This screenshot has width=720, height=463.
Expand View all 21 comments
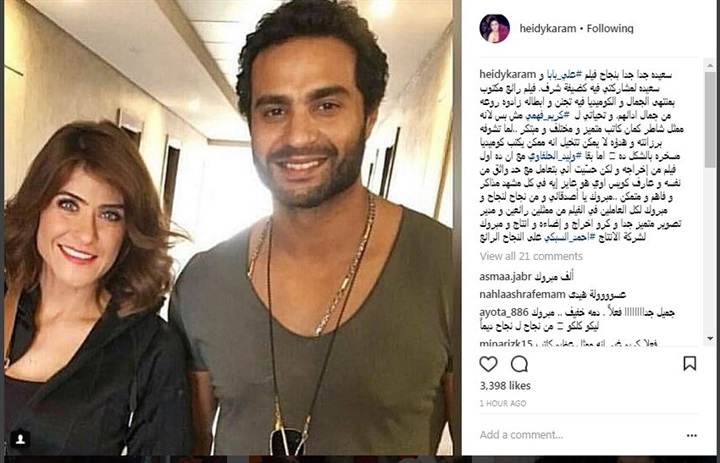(531, 256)
